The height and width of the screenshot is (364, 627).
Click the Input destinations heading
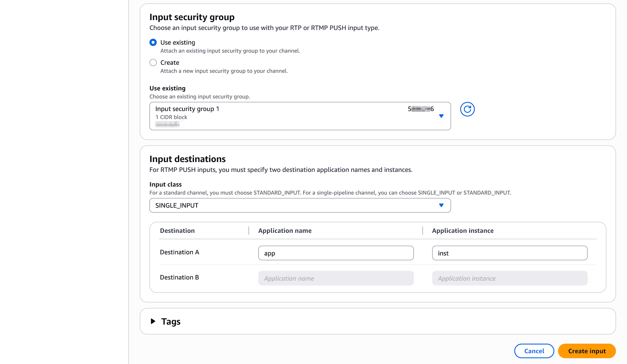click(x=187, y=159)
